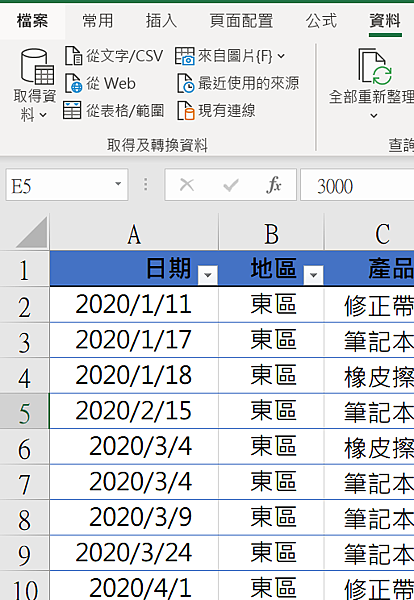
Task: Click cell with date 2020/1/18
Action: point(134,376)
